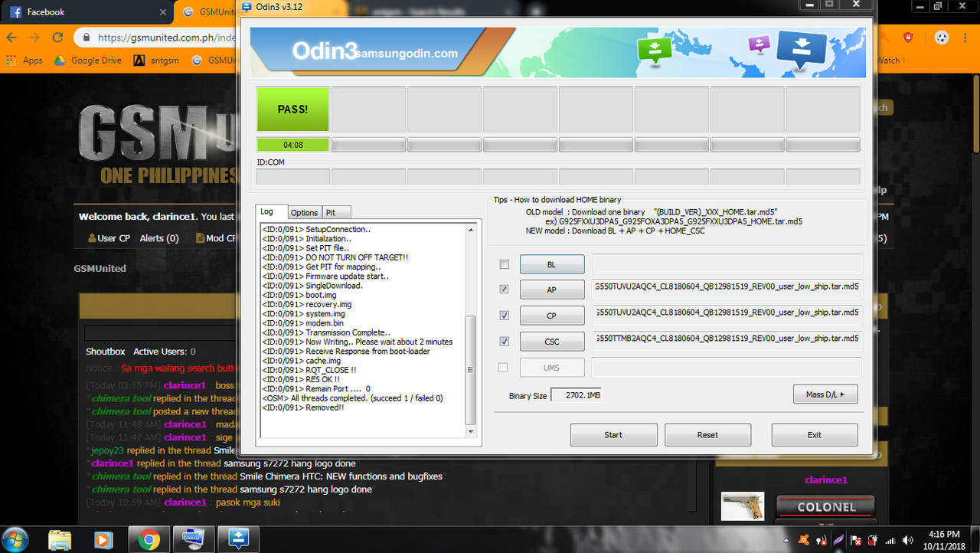Click the Facebook favicon on the Chrome tab
Viewport: 980px width, 553px height.
click(x=15, y=12)
